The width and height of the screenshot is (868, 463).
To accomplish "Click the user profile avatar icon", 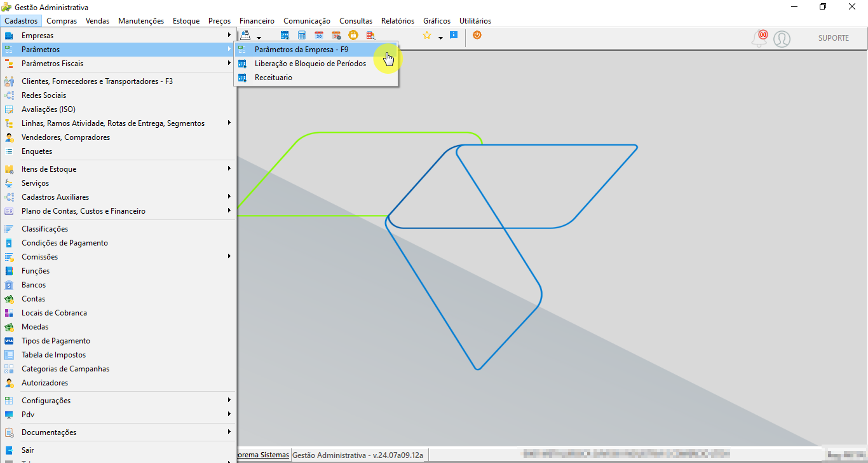I will coord(782,39).
